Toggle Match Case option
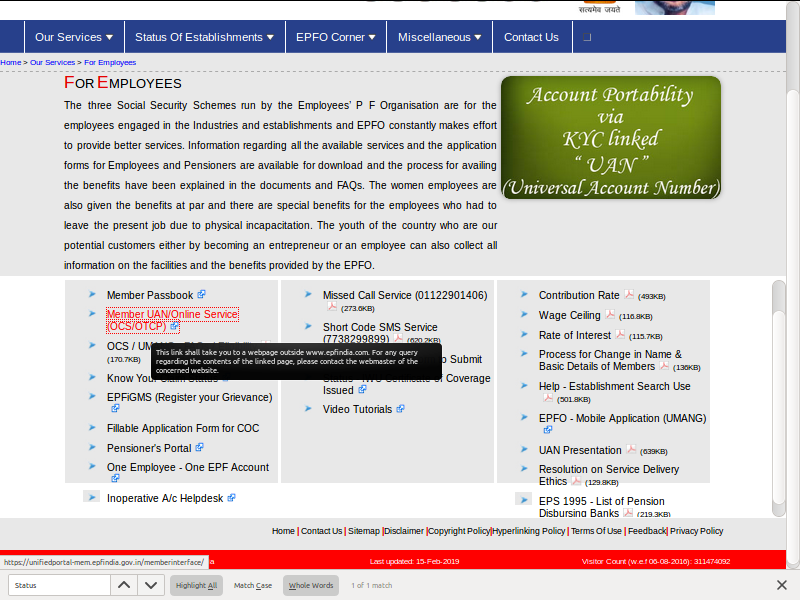Image resolution: width=800 pixels, height=600 pixels. (253, 585)
